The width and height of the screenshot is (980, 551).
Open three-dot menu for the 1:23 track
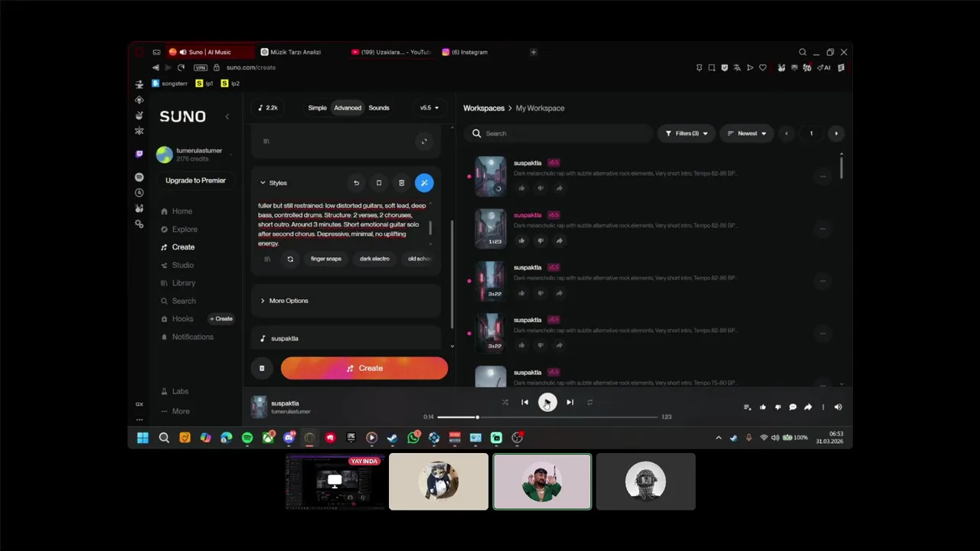(823, 228)
